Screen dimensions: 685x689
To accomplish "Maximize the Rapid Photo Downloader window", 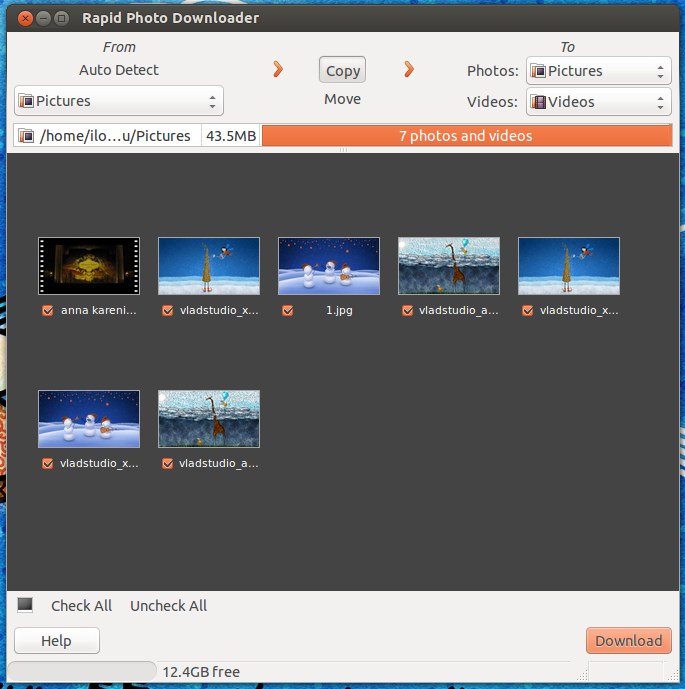I will (62, 18).
